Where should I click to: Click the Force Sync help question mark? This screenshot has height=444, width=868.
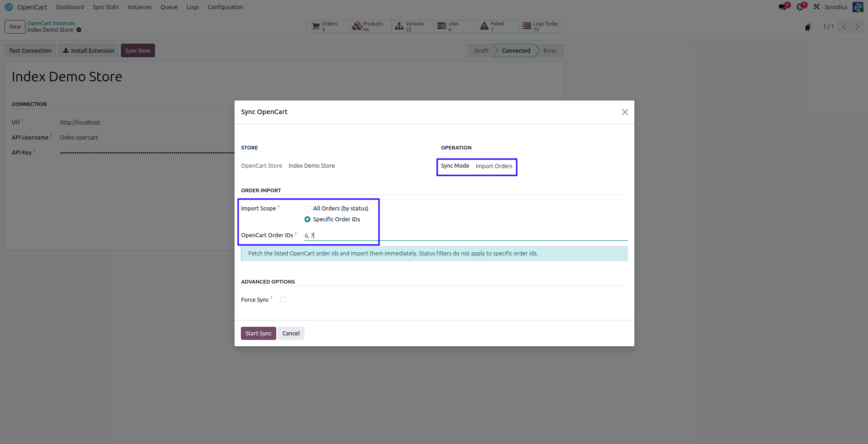pos(272,298)
